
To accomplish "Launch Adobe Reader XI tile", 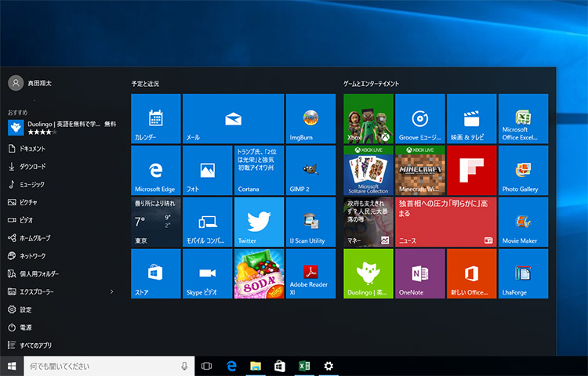I will tap(310, 273).
